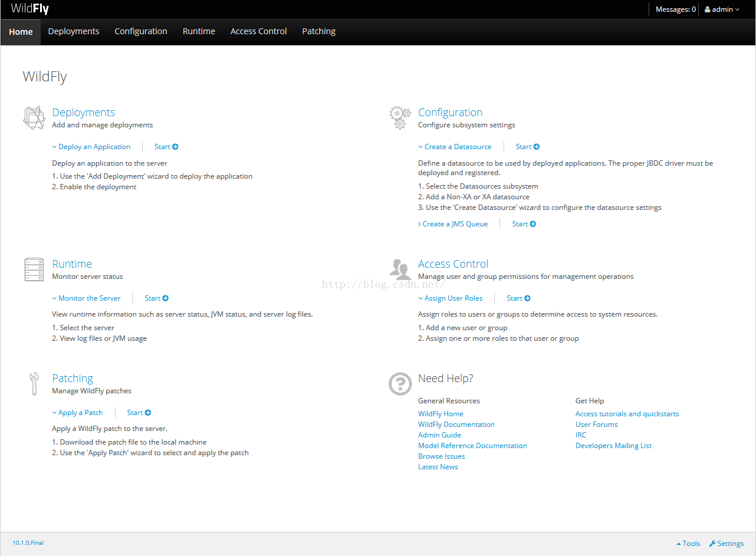The width and height of the screenshot is (756, 556).
Task: Click the Configuration gears icon
Action: tap(400, 118)
